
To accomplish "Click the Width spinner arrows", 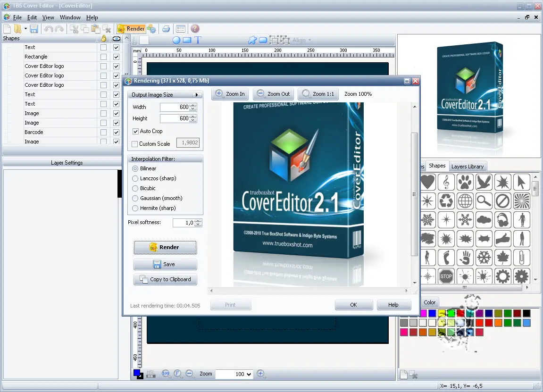I will [x=193, y=108].
